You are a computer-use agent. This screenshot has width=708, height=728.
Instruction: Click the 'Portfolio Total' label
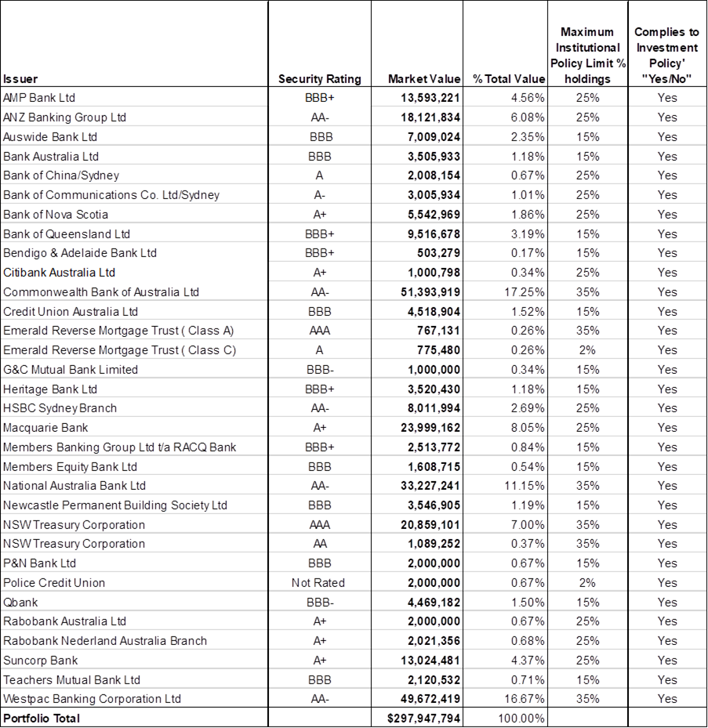pyautogui.click(x=42, y=719)
